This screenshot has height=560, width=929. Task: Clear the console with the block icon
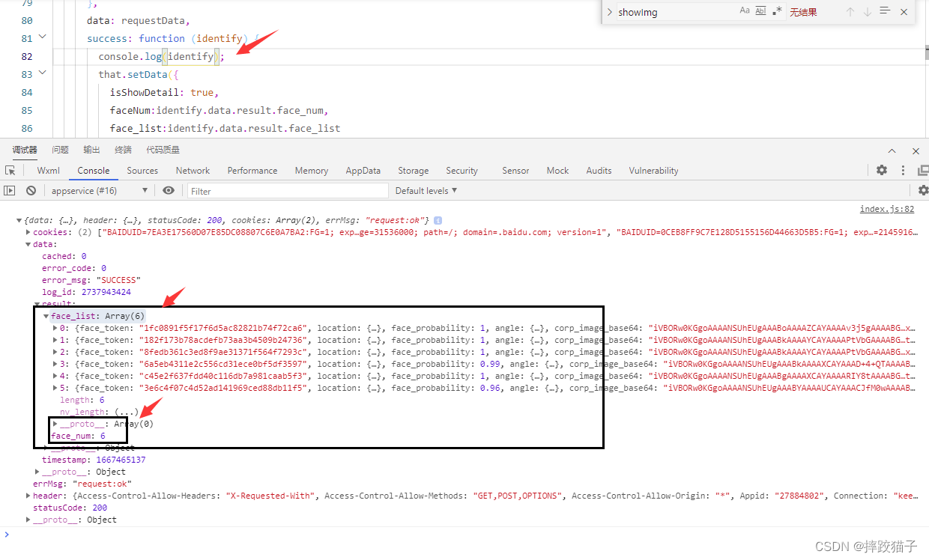31,191
